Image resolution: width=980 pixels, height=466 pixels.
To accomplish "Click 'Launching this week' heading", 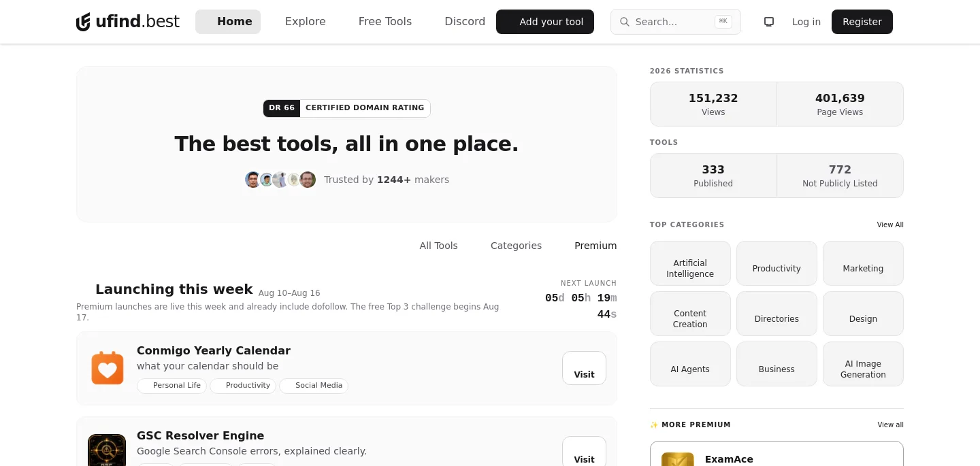I will [174, 289].
